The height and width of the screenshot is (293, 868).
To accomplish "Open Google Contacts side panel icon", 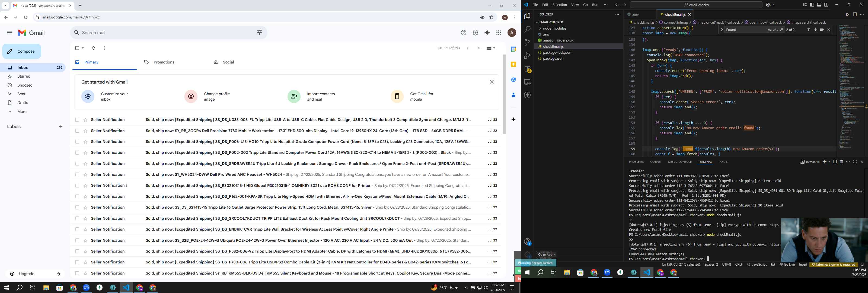I will [513, 95].
